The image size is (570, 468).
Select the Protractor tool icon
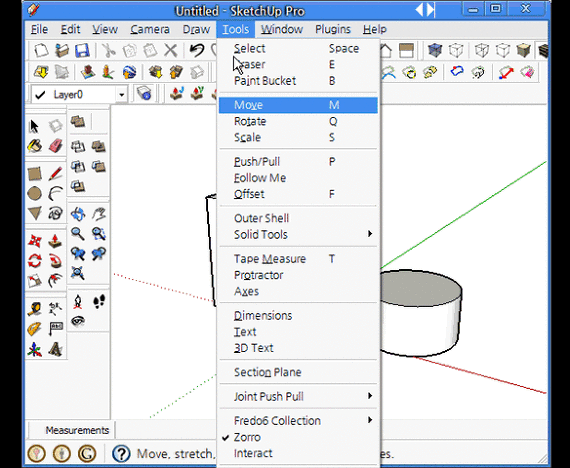pos(35,329)
